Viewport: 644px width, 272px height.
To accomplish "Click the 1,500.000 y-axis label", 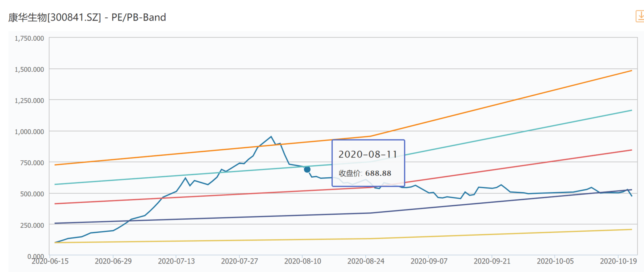I will pyautogui.click(x=29, y=69).
